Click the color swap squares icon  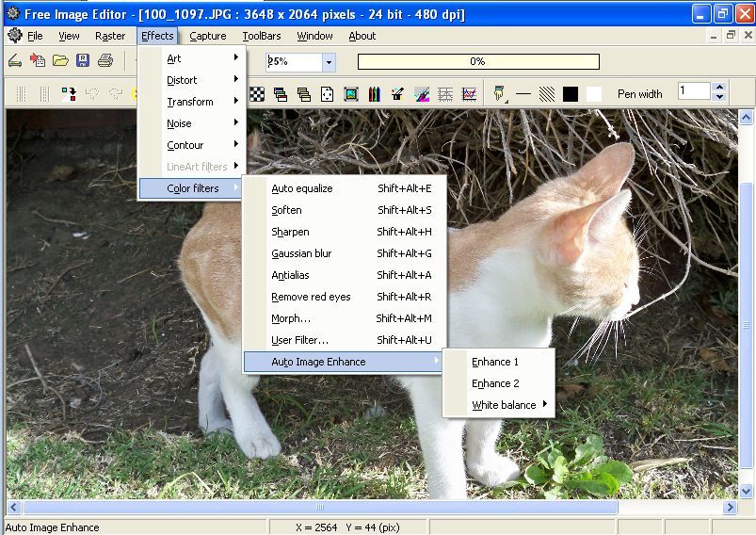click(69, 93)
